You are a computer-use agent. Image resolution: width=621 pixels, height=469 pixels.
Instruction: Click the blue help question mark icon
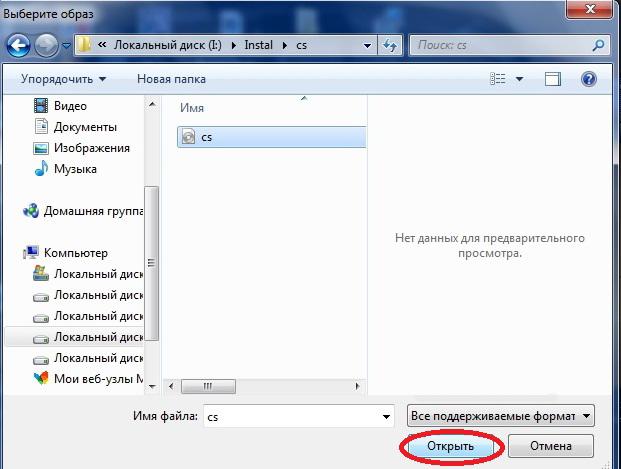pyautogui.click(x=589, y=79)
